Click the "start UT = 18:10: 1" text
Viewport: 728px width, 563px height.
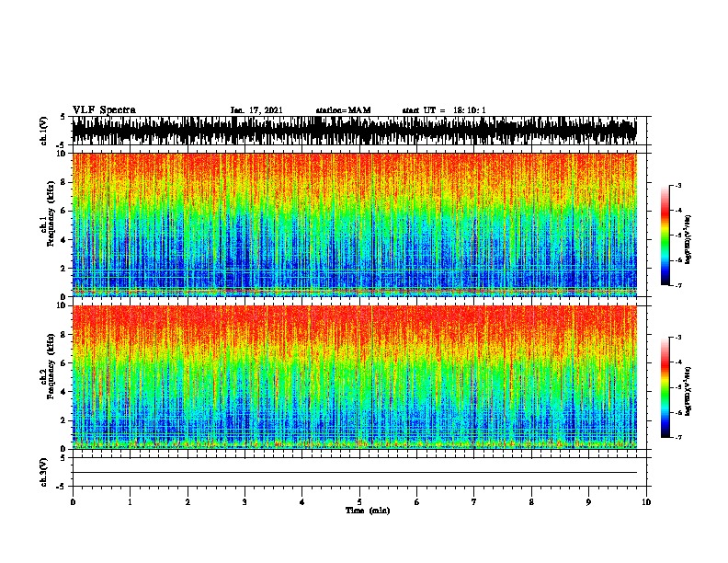tap(444, 110)
